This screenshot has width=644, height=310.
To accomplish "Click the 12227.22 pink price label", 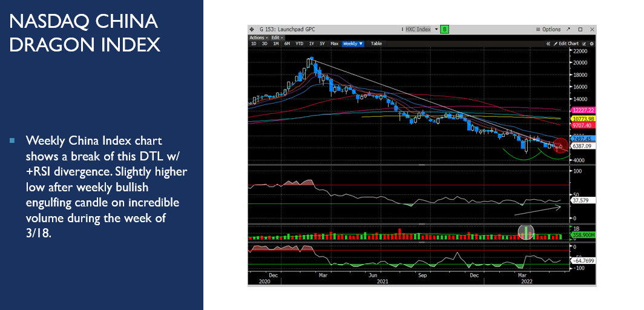I will pos(583,110).
